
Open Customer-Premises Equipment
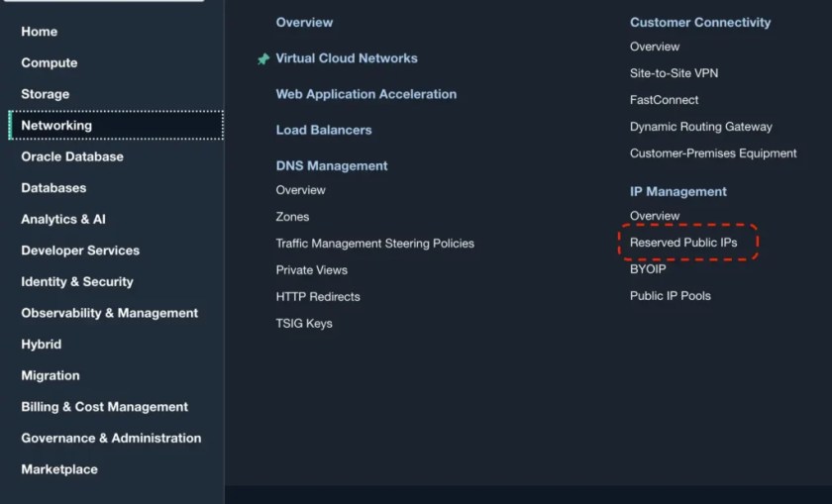[713, 153]
